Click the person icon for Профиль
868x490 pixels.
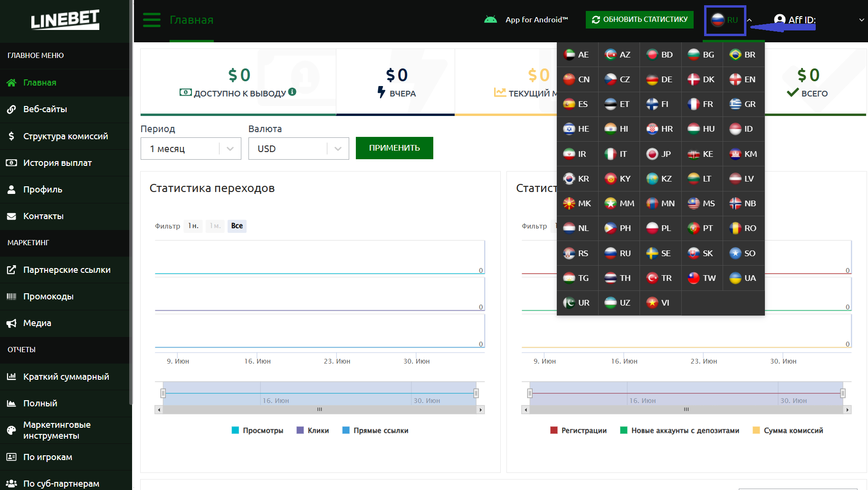point(11,190)
